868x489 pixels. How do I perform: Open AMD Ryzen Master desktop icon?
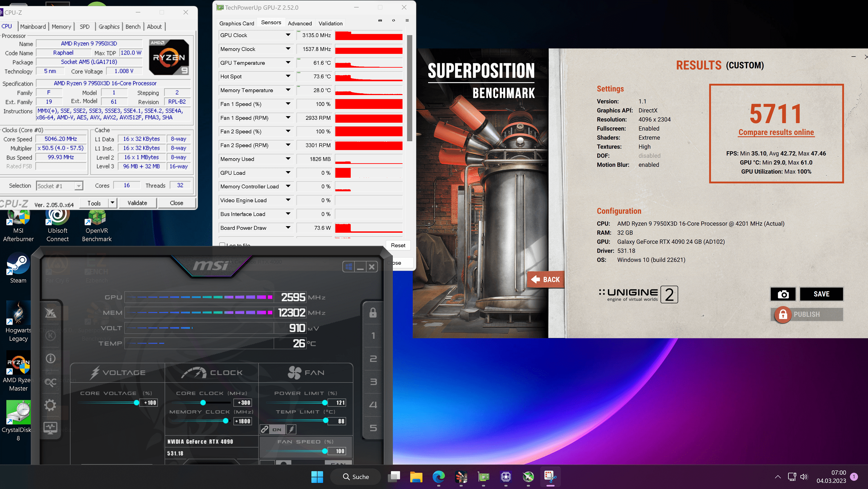point(18,371)
